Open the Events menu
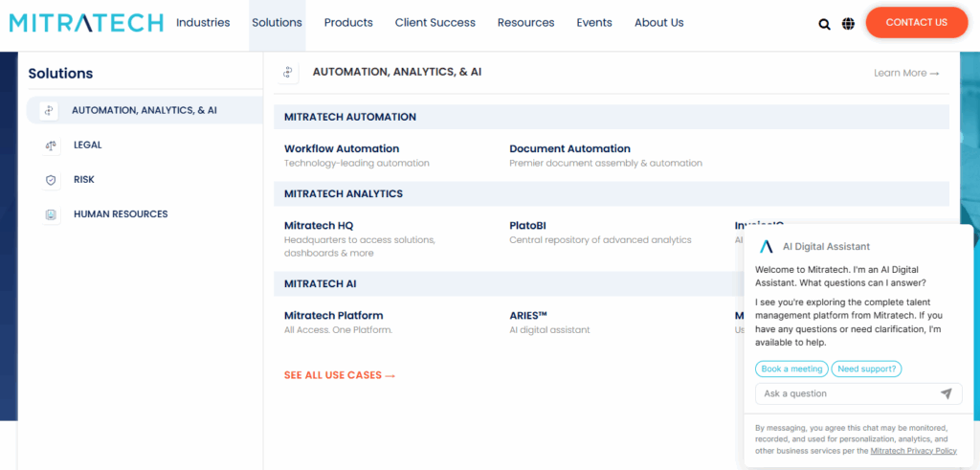Image resolution: width=980 pixels, height=470 pixels. tap(594, 23)
